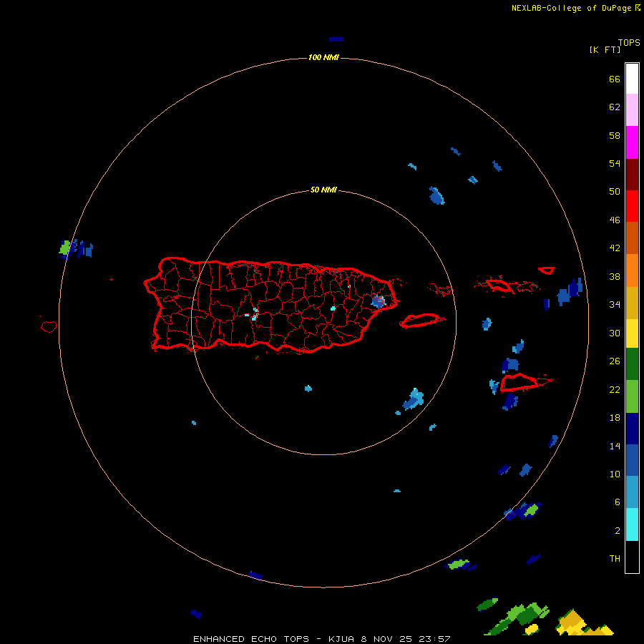
Task: Click the legend value 54
Action: (615, 163)
